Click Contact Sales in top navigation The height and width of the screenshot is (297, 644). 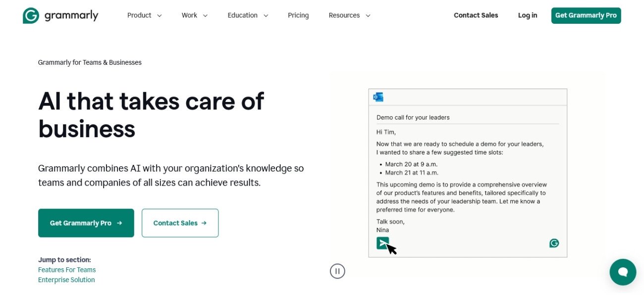(476, 15)
